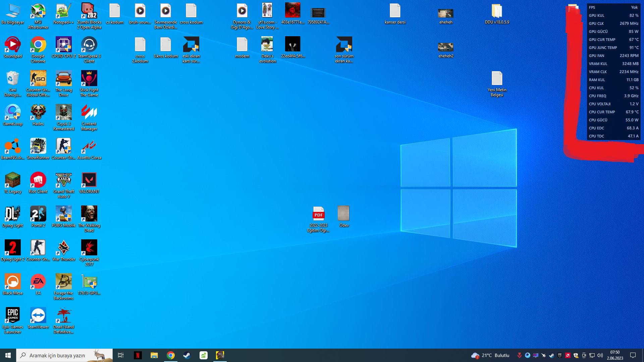Screen dimensions: 644x362
Task: Select BeamNG.drive desktop icon
Action: (x=13, y=149)
